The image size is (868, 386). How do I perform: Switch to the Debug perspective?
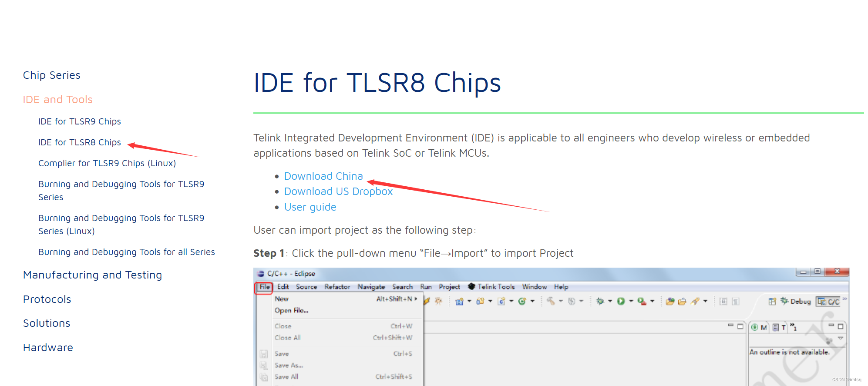pyautogui.click(x=796, y=301)
